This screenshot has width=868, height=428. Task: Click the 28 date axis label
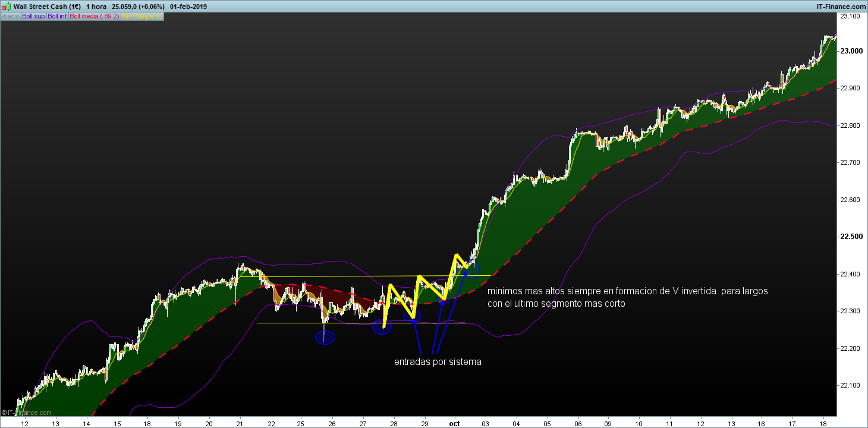[x=394, y=423]
